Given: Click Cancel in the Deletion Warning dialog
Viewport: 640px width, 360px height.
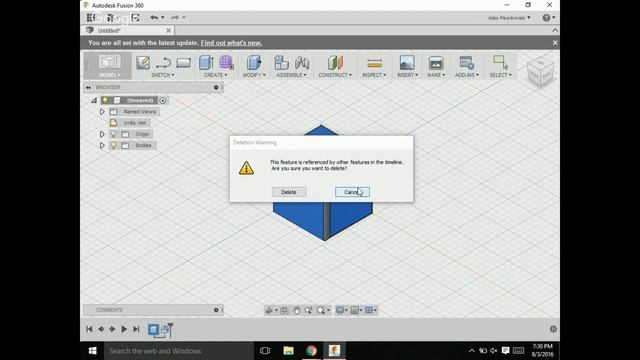Looking at the screenshot, I should click(352, 192).
